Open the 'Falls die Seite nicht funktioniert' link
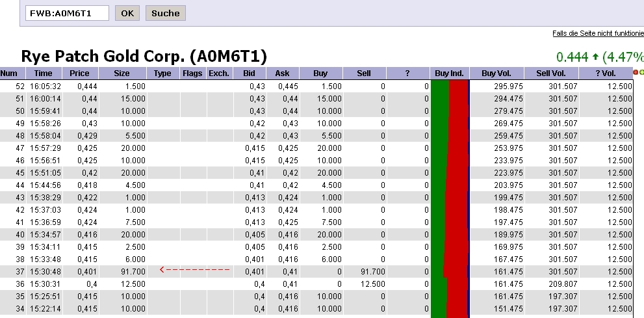Image resolution: width=644 pixels, height=318 pixels. point(598,33)
